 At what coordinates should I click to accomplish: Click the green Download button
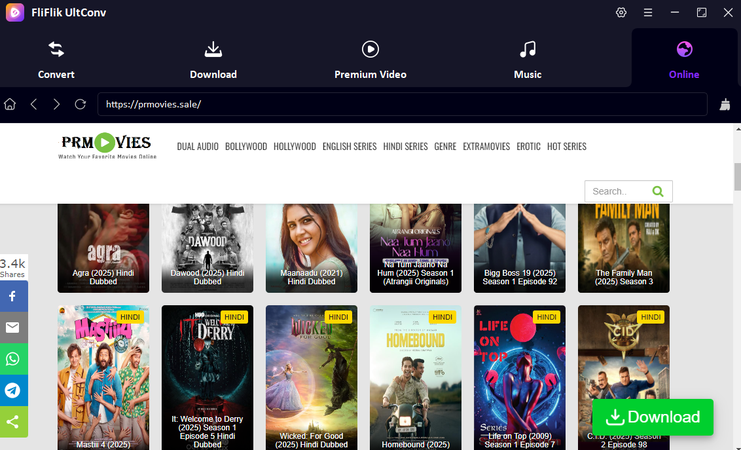pos(653,417)
